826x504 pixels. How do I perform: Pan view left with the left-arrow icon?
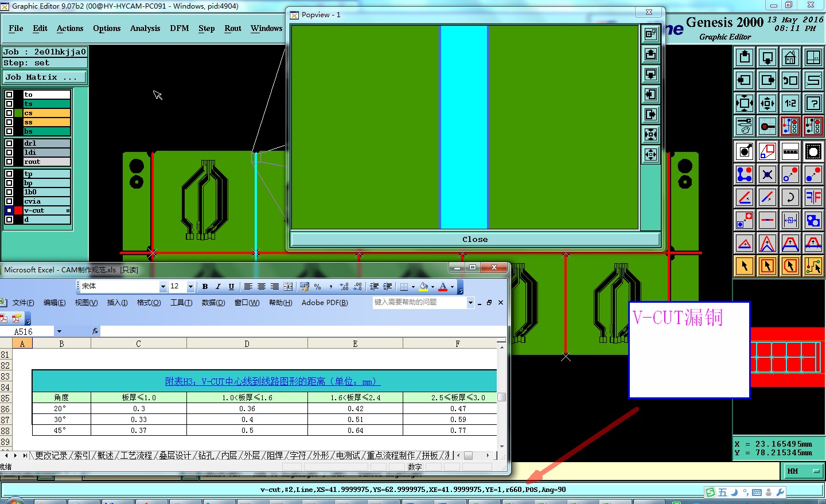click(x=745, y=80)
